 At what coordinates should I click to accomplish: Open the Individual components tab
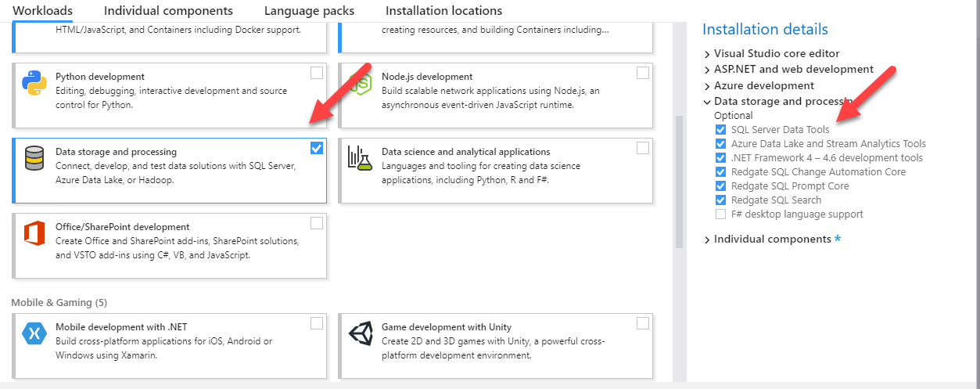pyautogui.click(x=168, y=11)
